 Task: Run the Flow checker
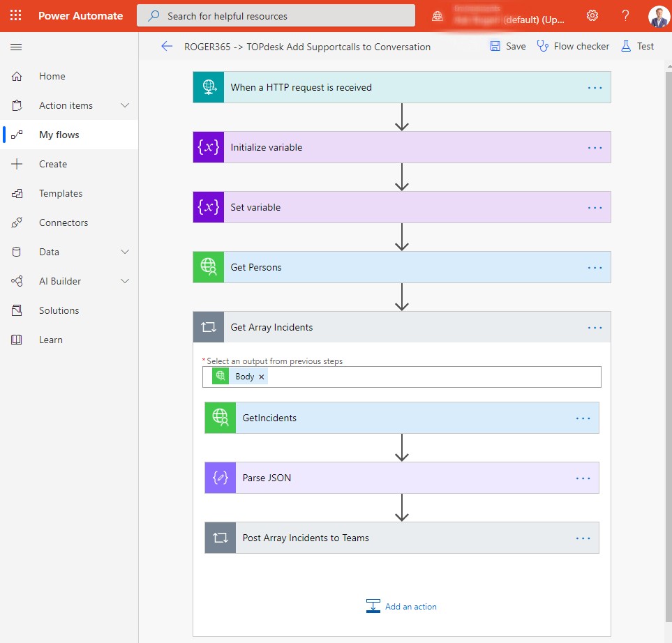click(572, 47)
